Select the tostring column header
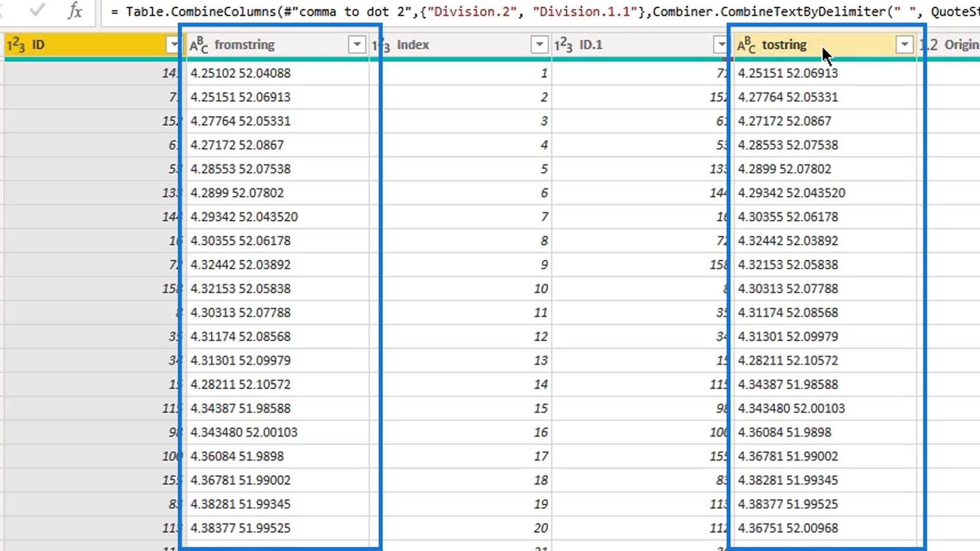The width and height of the screenshot is (980, 551). pos(824,45)
